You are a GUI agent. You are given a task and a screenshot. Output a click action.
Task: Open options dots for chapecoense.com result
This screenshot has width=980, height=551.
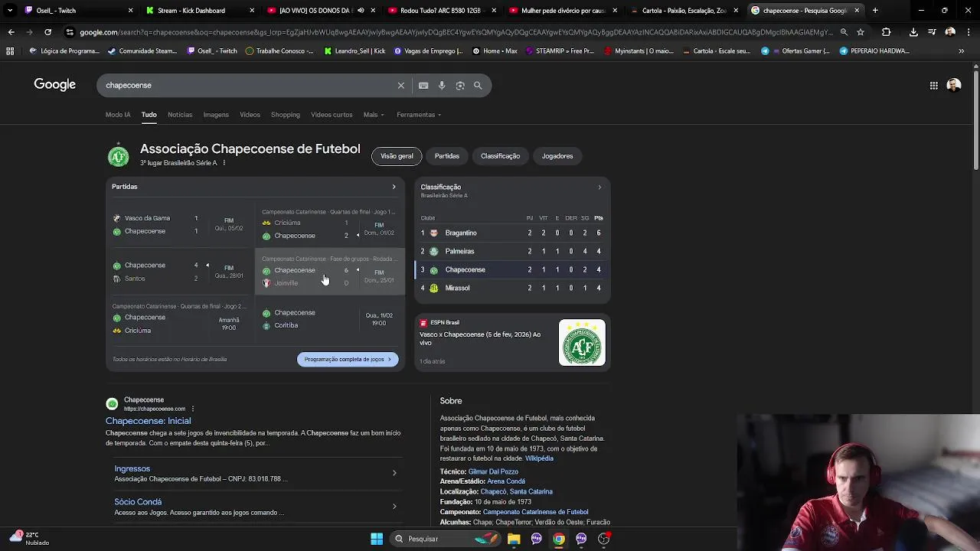point(192,409)
